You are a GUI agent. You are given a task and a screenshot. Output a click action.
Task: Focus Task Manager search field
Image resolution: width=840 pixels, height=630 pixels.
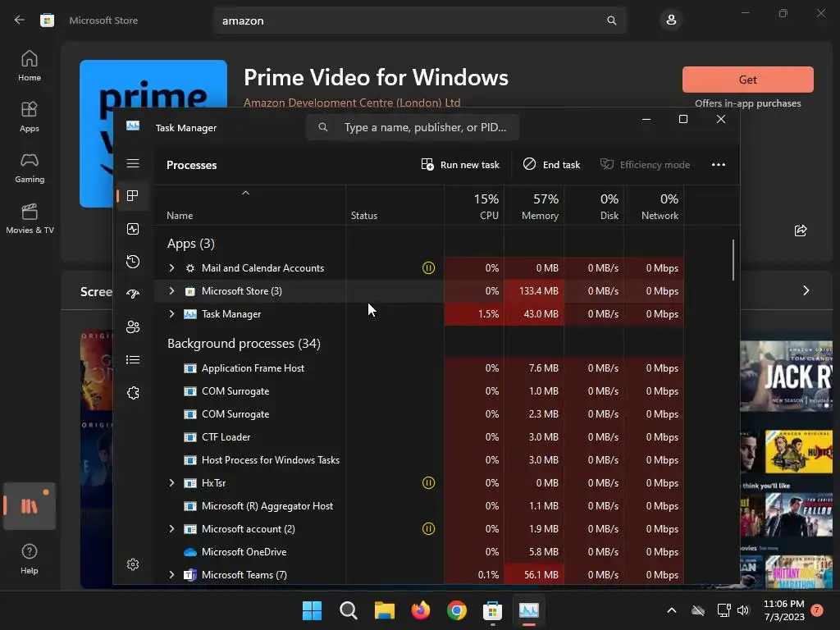pos(413,127)
